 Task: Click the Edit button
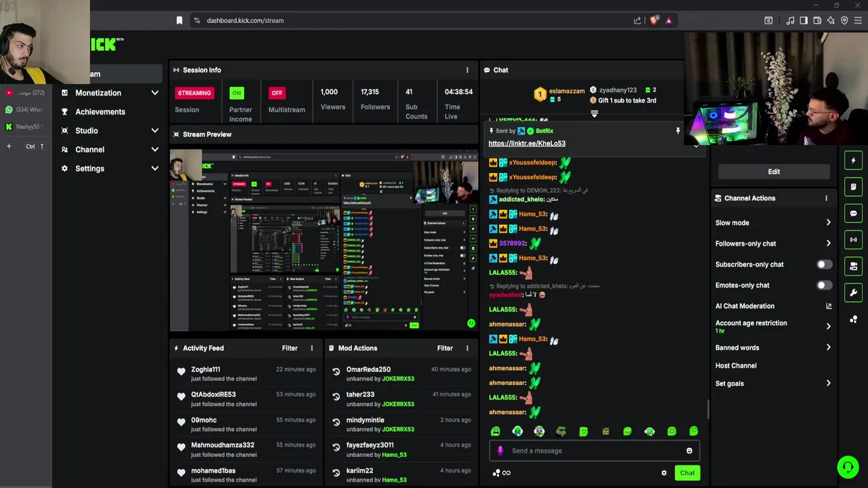click(774, 171)
